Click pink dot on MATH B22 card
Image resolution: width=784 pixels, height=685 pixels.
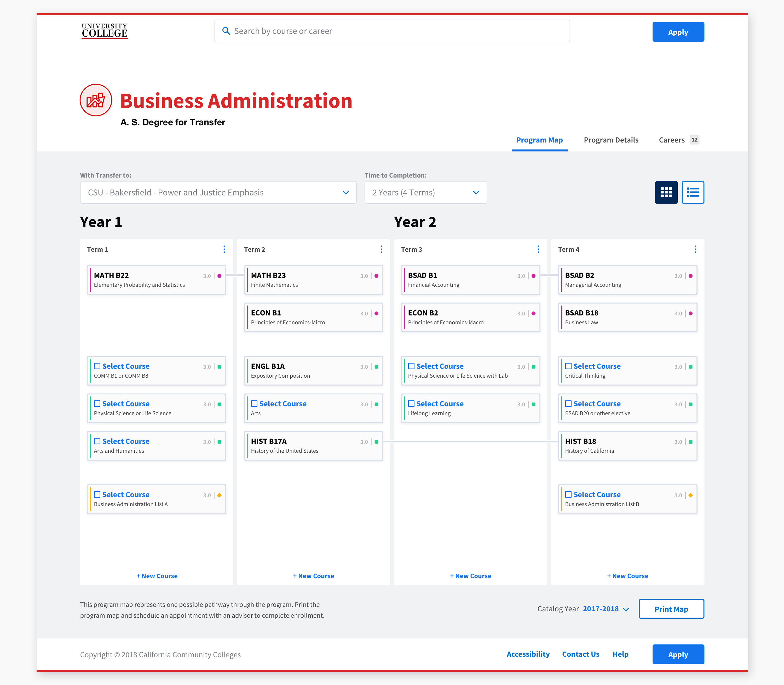(220, 276)
